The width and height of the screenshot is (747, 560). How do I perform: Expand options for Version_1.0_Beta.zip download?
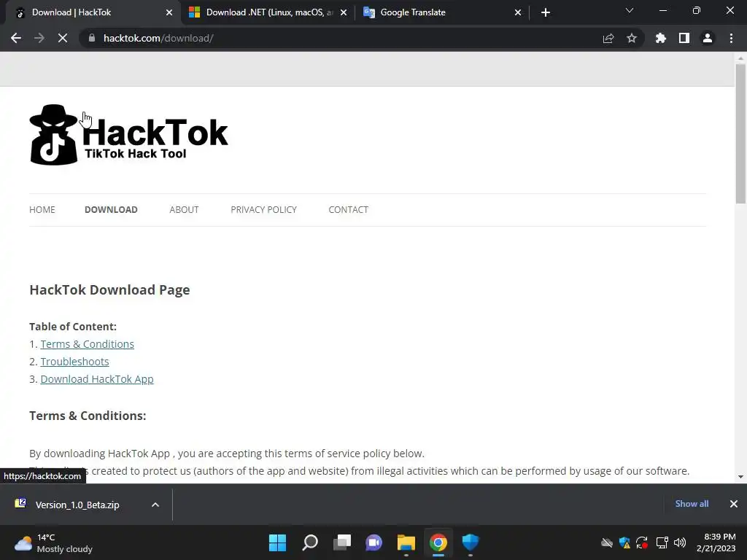[x=155, y=505]
